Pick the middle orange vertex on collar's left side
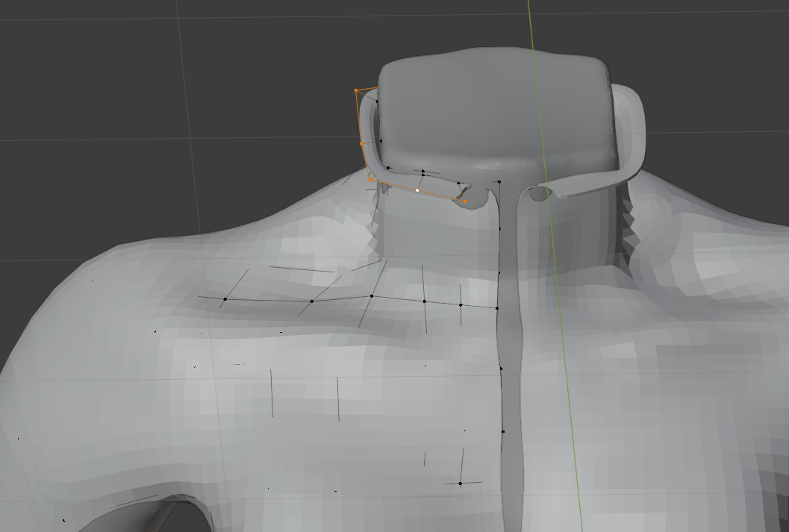The width and height of the screenshot is (789, 532). (361, 144)
